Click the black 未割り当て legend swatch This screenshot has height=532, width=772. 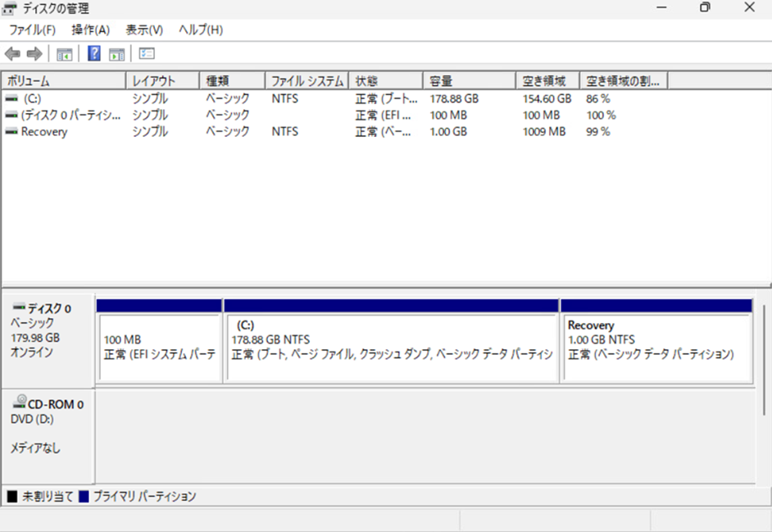(x=12, y=496)
